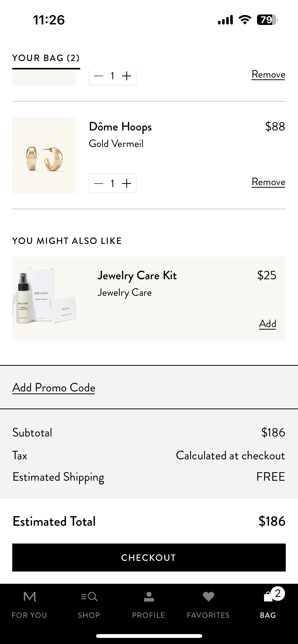Screen dimensions: 298x644
Task: Open Favorites heart icon
Action: click(208, 597)
